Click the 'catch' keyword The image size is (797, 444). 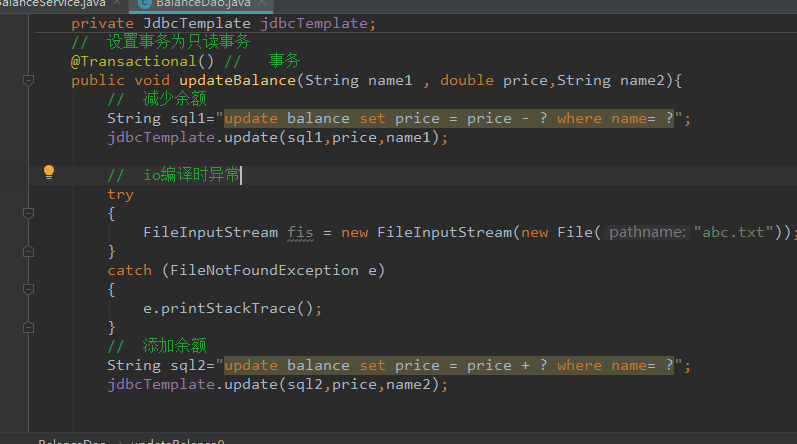pos(130,270)
